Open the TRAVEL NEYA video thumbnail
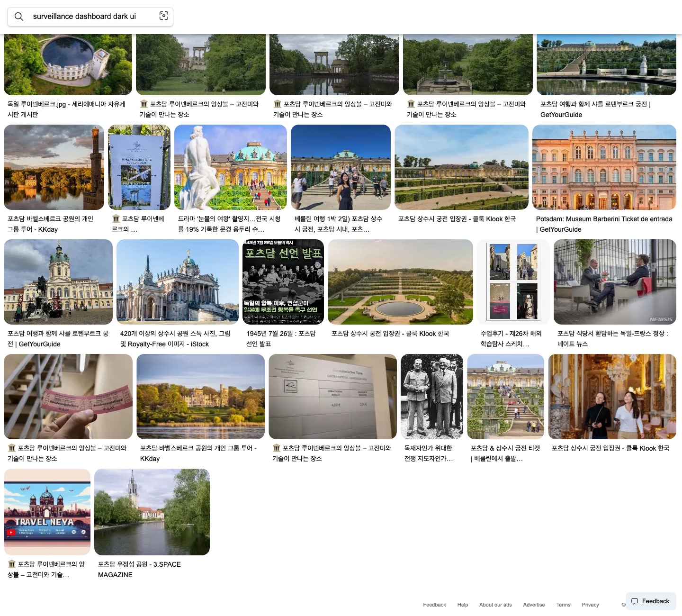The width and height of the screenshot is (682, 616). tap(47, 512)
